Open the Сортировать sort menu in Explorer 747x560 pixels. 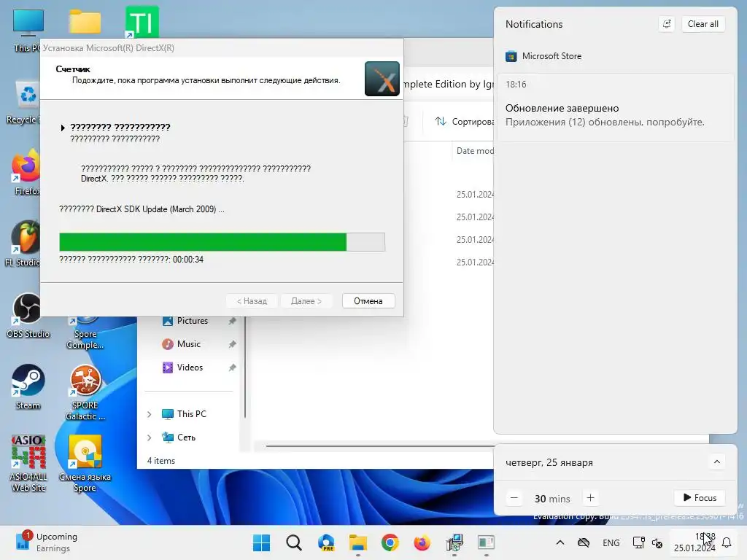[463, 122]
